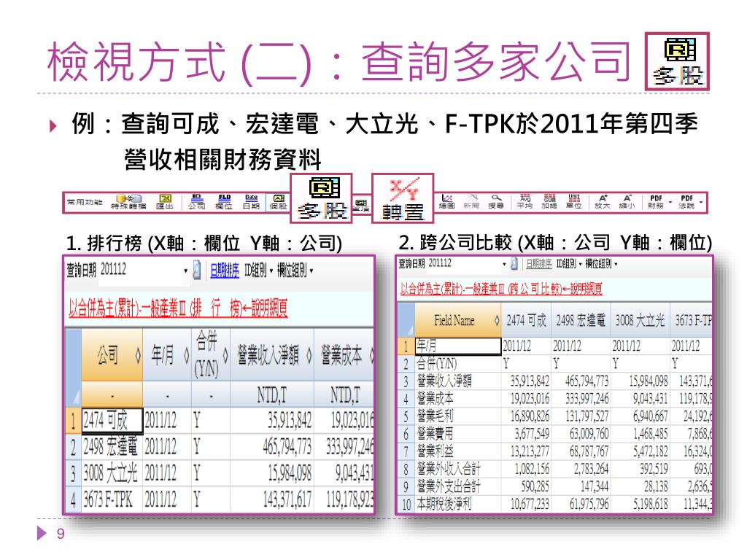This screenshot has width=747, height=560.
Task: Click the 縮小 shrink font icon
Action: [627, 202]
